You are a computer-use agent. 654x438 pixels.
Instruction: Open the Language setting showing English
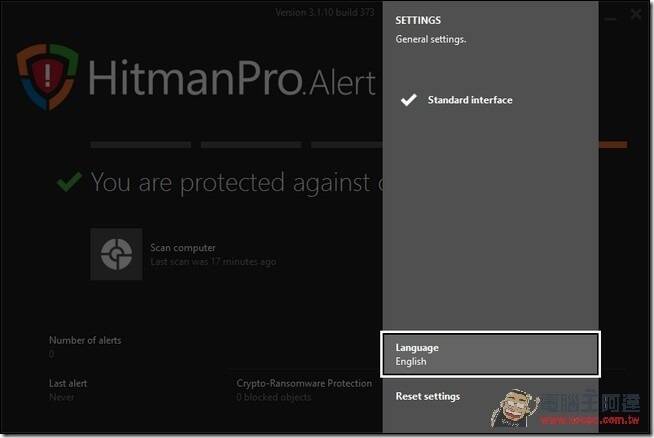tap(490, 355)
